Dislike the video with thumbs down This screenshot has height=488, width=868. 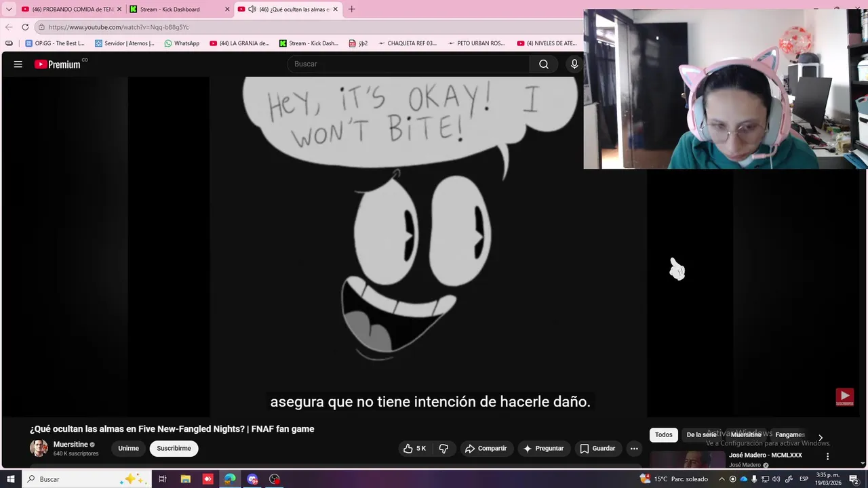tap(443, 449)
